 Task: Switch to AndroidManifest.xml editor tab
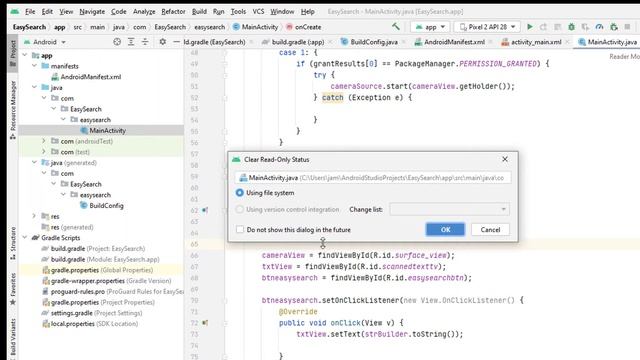click(454, 42)
